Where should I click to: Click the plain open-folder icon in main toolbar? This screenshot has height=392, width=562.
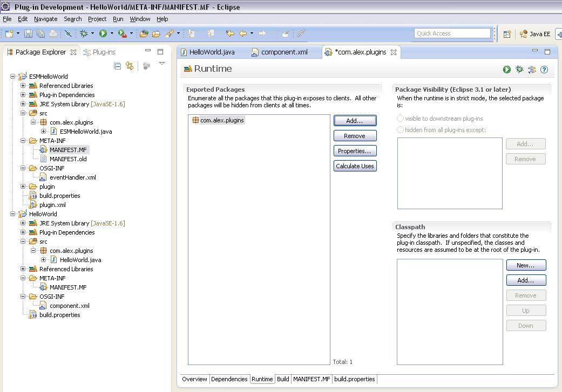click(x=156, y=33)
